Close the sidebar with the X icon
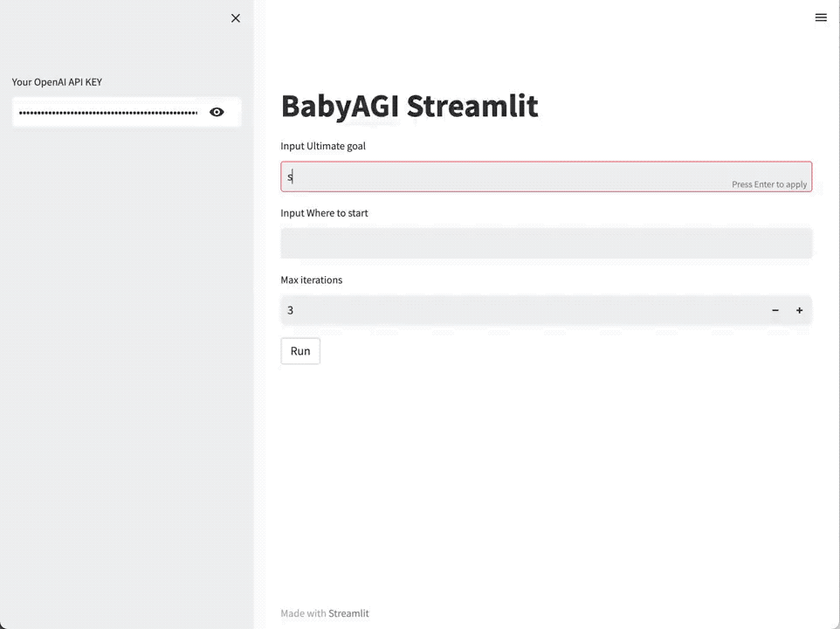This screenshot has width=840, height=629. (x=235, y=18)
